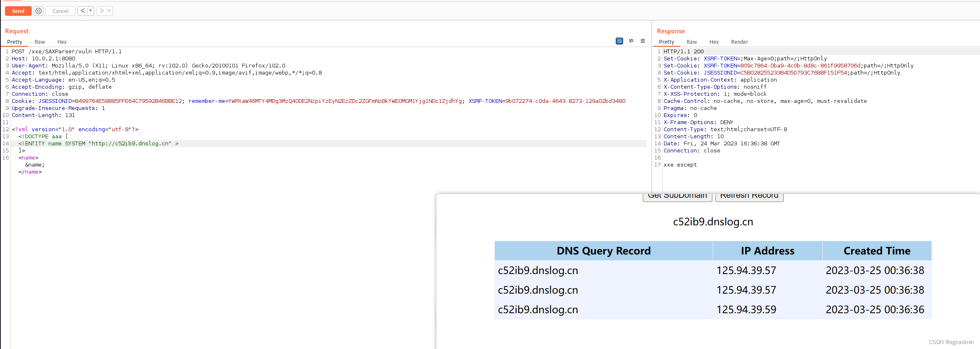Click the orange Send button
This screenshot has height=349, width=980.
[x=18, y=11]
